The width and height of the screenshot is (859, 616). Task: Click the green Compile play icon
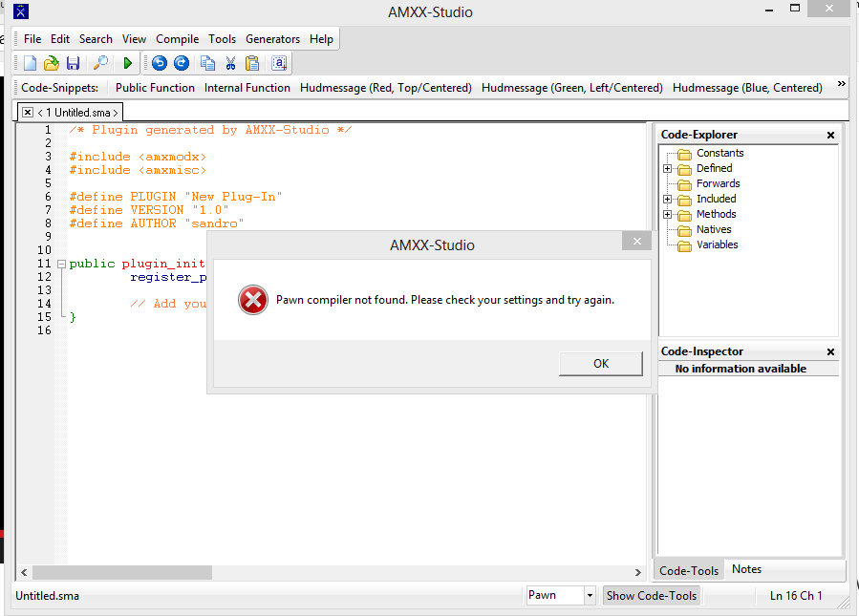[128, 64]
